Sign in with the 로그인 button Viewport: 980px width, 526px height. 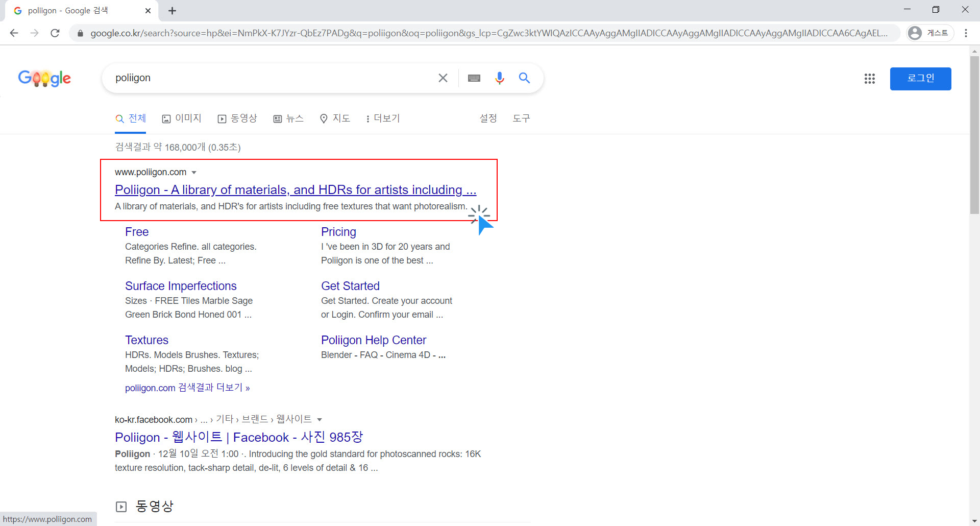pyautogui.click(x=920, y=79)
